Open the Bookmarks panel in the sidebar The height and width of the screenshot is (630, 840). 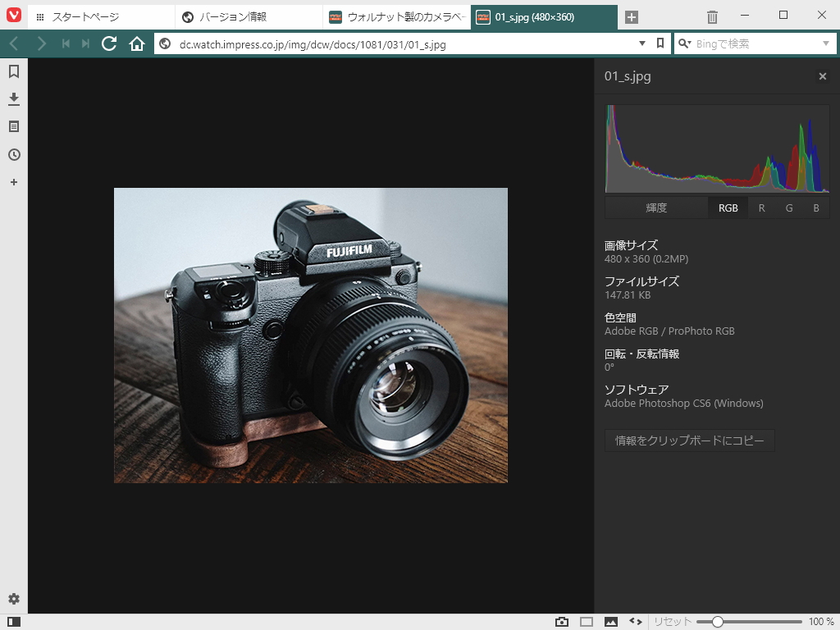click(x=13, y=71)
